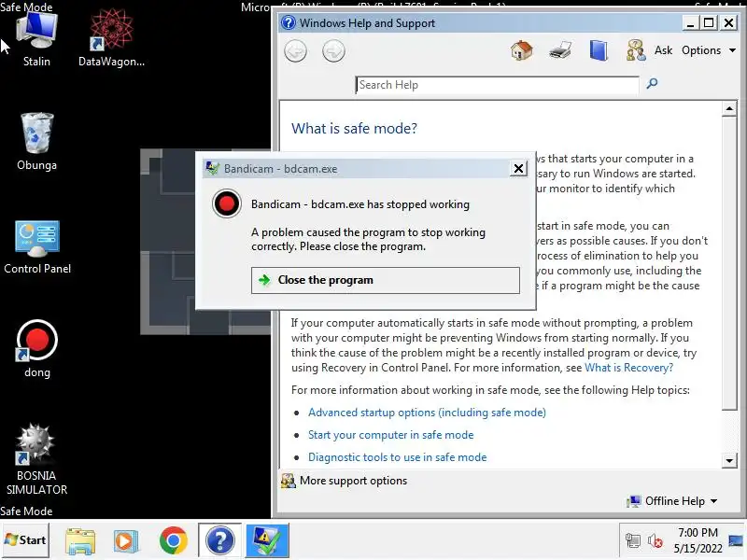
Task: Open the Start menu
Action: point(25,540)
